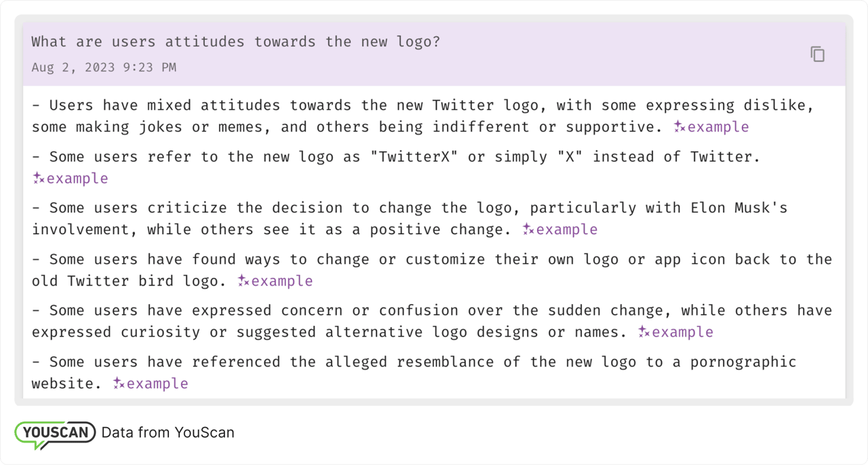The image size is (868, 465).
Task: Open the example about TwitterX naming
Action: point(77,178)
